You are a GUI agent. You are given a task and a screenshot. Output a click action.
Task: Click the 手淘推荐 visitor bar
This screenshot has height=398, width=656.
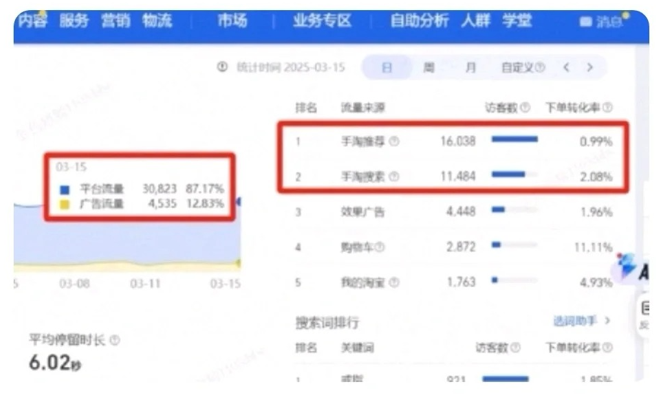[x=515, y=139]
